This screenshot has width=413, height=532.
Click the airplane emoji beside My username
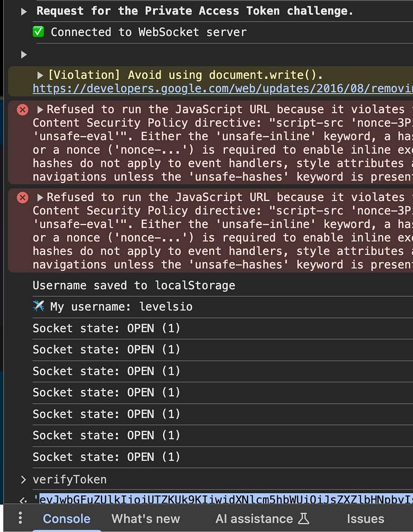(x=38, y=306)
